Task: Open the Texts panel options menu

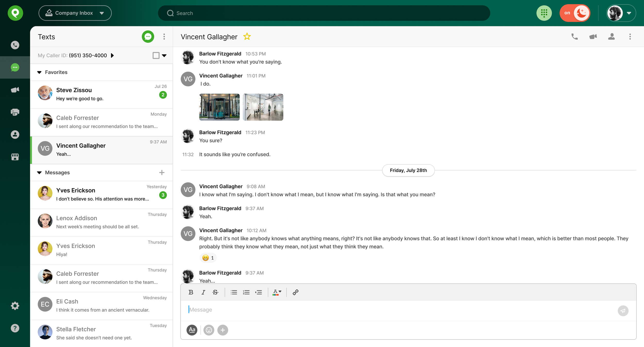Action: [x=164, y=37]
